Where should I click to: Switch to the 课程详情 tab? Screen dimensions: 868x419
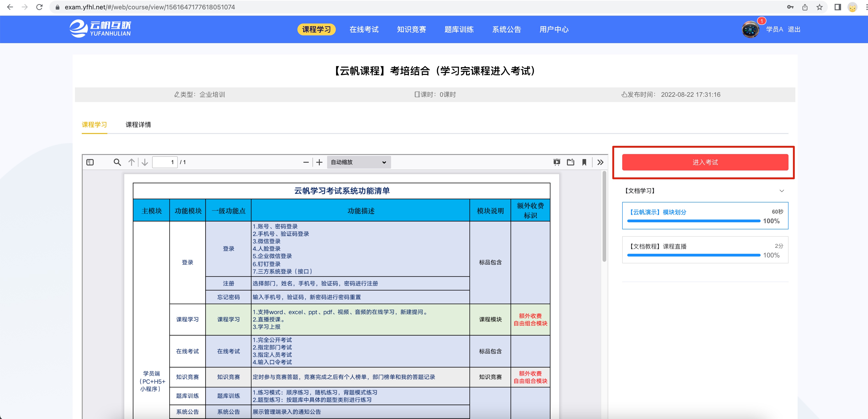click(138, 125)
